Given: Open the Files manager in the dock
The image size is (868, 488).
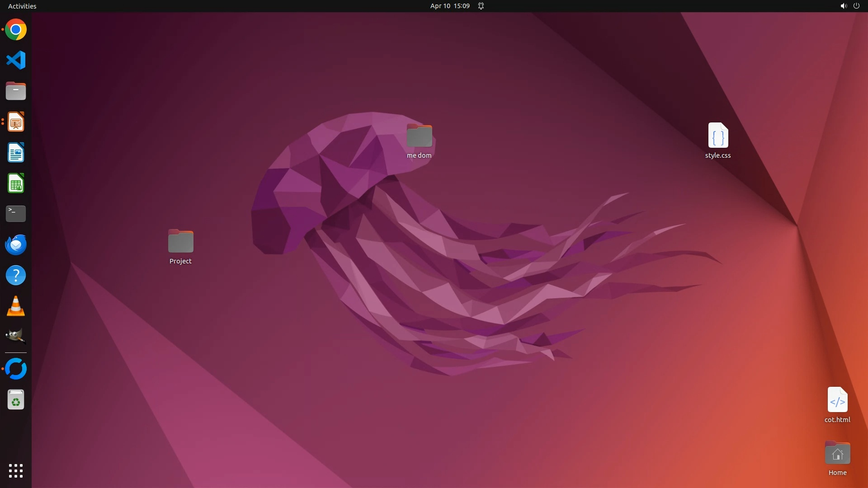Looking at the screenshot, I should [16, 91].
